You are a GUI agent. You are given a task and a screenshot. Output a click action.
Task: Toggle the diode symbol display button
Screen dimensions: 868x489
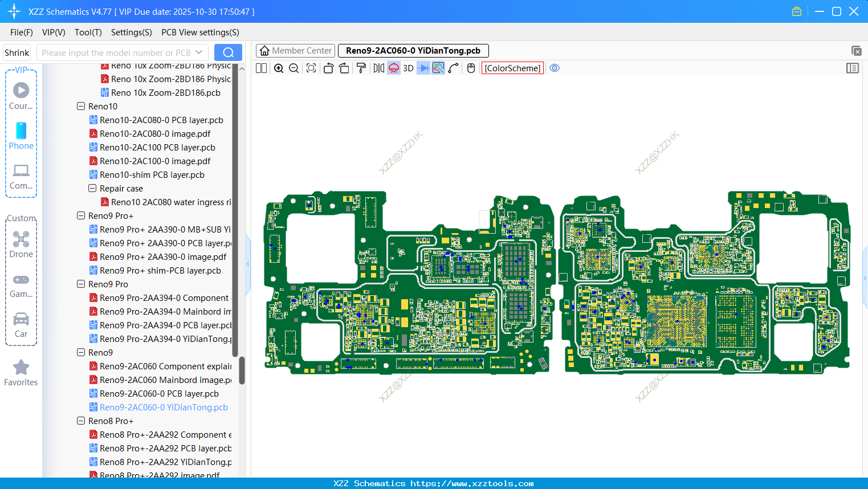[x=423, y=68]
